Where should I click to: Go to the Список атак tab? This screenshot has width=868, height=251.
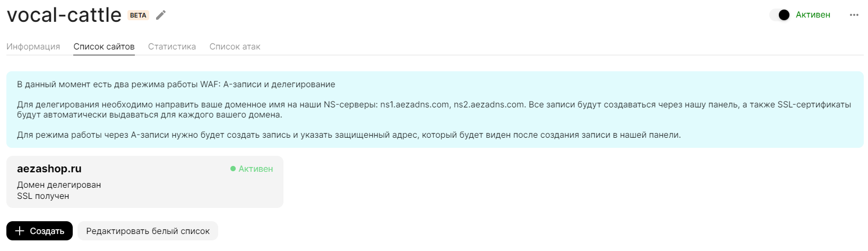point(235,47)
